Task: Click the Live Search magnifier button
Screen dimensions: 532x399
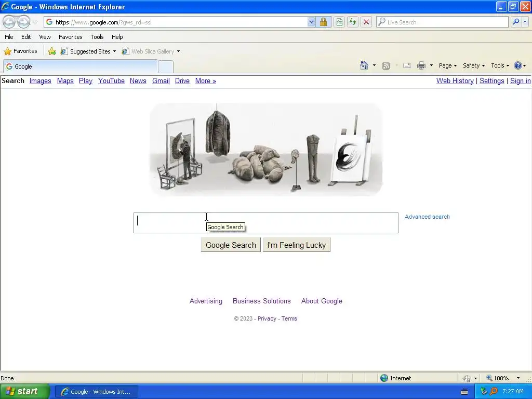Action: click(516, 22)
